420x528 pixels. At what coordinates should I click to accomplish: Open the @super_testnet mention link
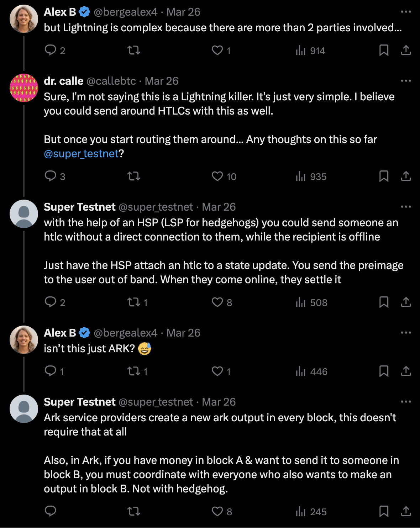pyautogui.click(x=81, y=154)
